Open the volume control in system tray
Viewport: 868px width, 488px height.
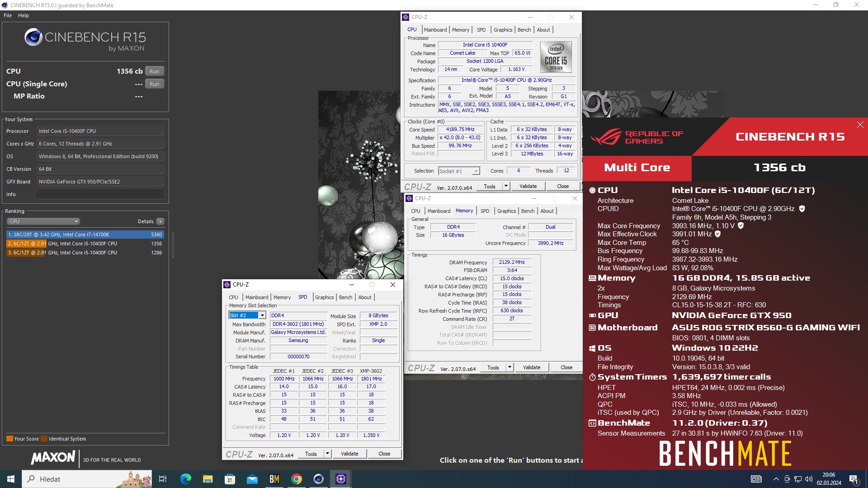(809, 479)
